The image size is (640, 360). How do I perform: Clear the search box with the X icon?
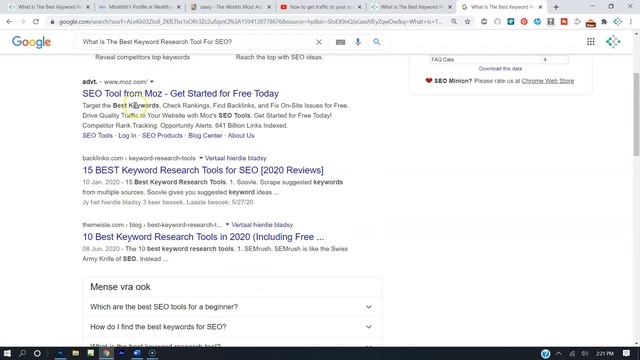[319, 42]
